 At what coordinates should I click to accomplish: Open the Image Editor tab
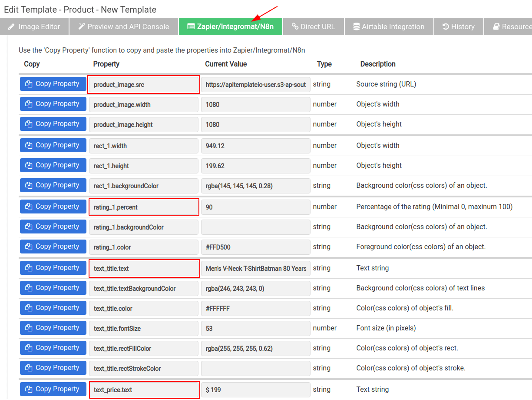pos(34,27)
